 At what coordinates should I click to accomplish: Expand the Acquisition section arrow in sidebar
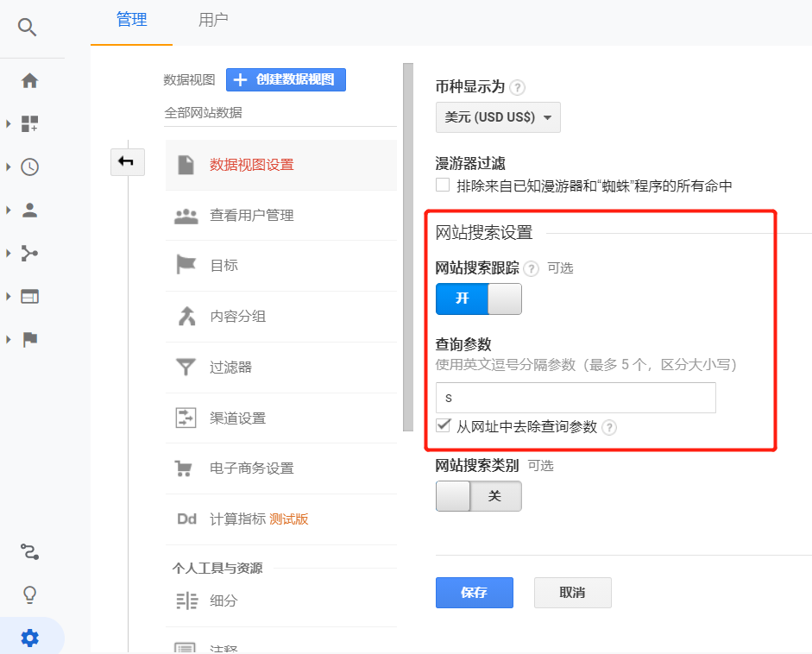pyautogui.click(x=9, y=254)
